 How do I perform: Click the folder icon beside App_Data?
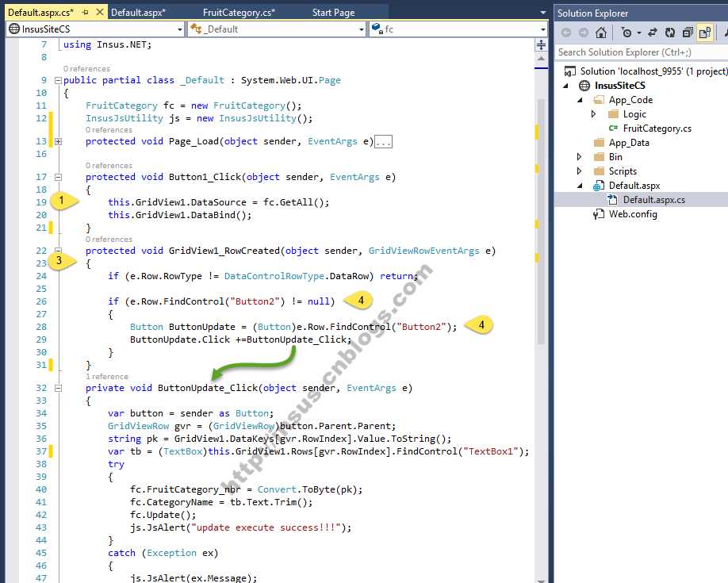(x=599, y=143)
